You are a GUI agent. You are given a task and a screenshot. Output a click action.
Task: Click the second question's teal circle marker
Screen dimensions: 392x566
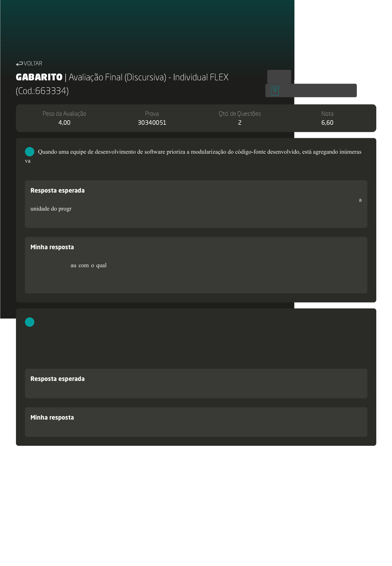click(29, 322)
